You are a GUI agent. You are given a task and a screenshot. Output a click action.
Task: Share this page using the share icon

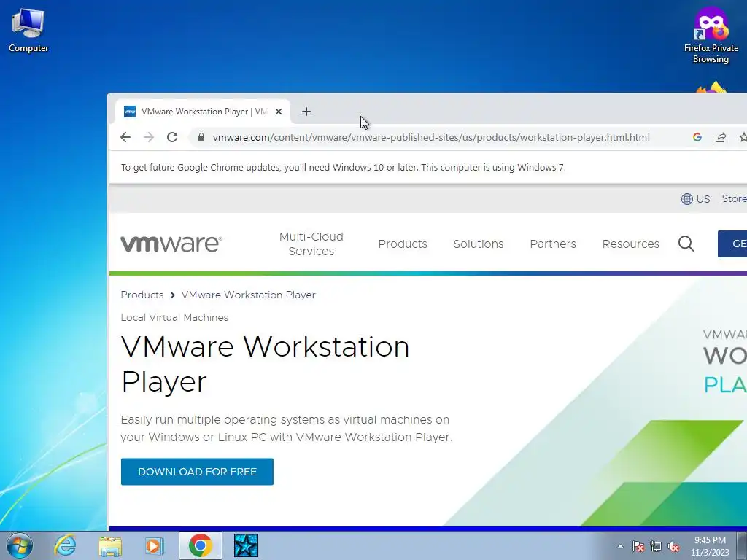[720, 137]
